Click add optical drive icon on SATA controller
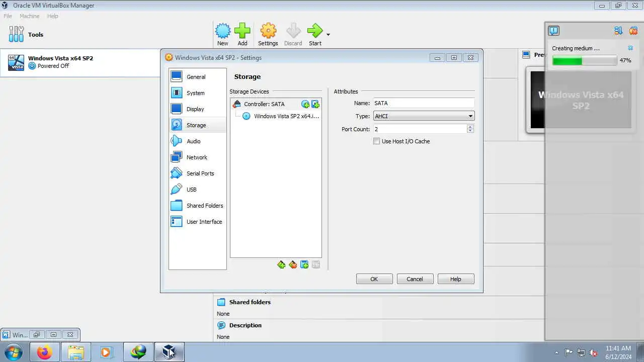 click(305, 104)
